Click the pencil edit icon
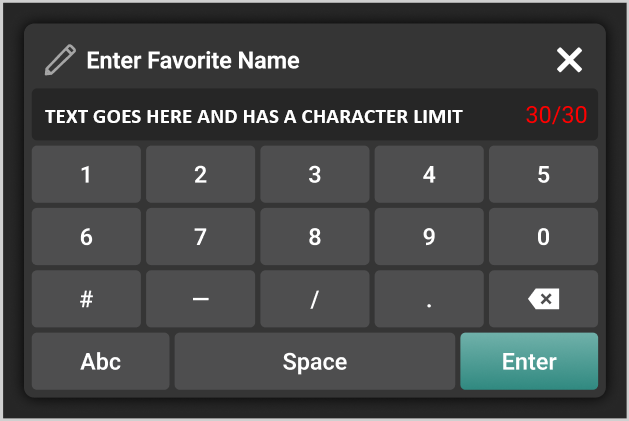 point(60,61)
